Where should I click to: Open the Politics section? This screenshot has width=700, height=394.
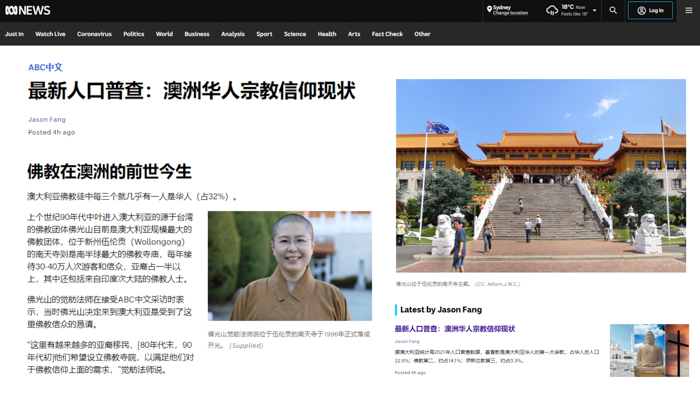[x=133, y=34]
